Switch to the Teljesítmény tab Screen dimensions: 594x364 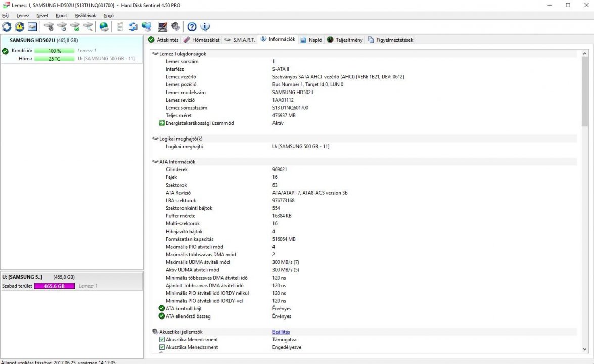click(x=345, y=40)
